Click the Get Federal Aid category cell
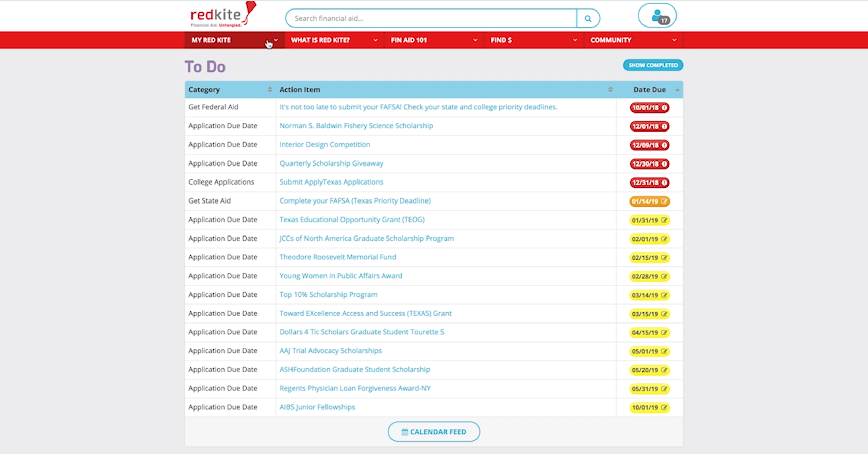 click(x=230, y=107)
